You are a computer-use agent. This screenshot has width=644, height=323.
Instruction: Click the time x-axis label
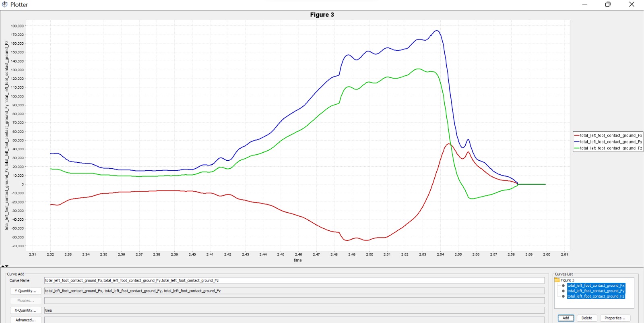(x=297, y=260)
